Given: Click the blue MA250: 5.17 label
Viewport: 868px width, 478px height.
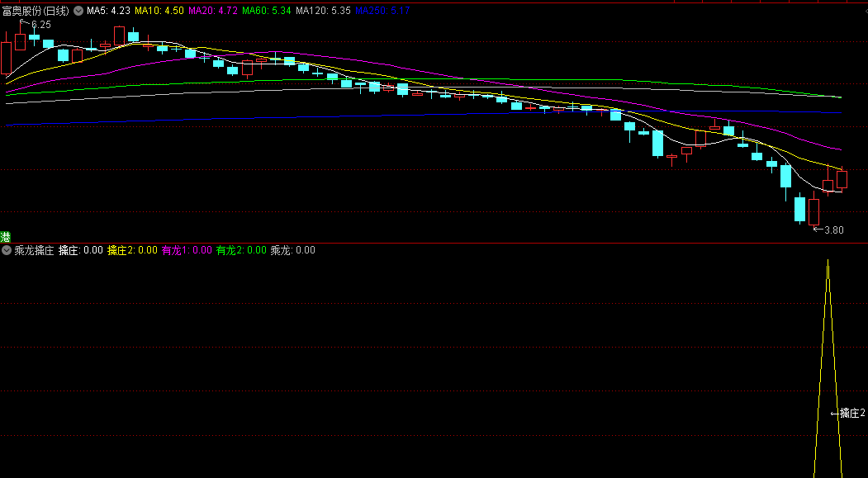Looking at the screenshot, I should point(382,10).
